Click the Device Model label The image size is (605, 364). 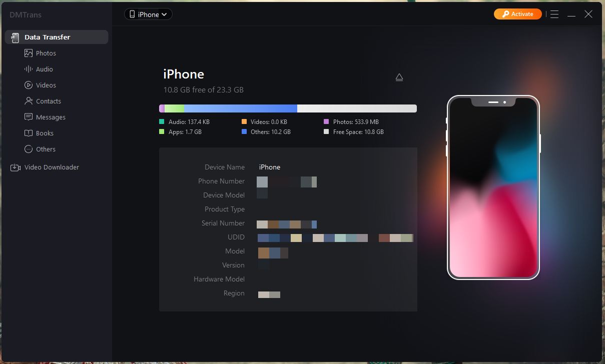click(x=224, y=195)
